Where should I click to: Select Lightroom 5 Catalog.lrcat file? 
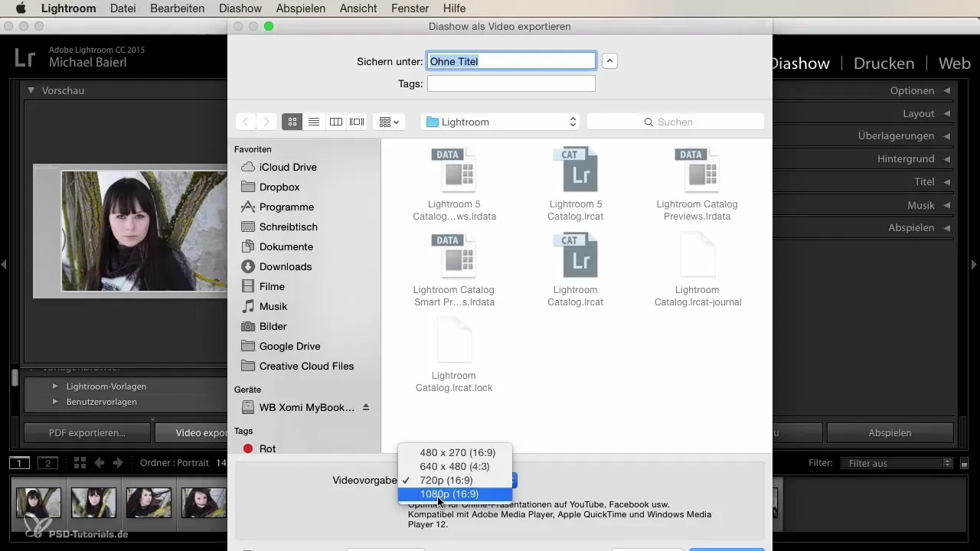click(575, 184)
